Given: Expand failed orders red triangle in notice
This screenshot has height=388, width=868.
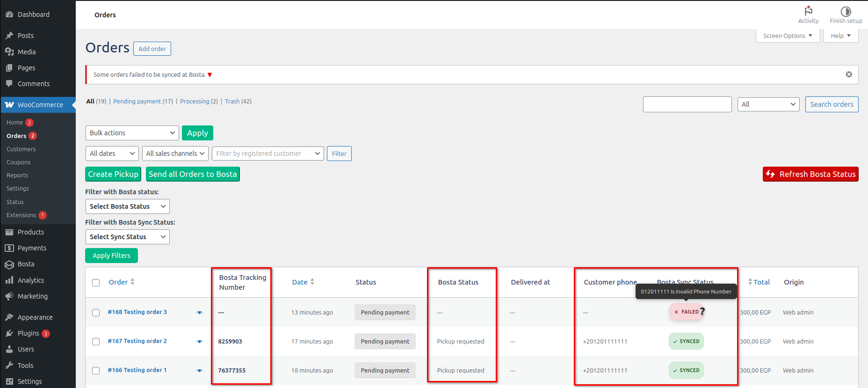Looking at the screenshot, I should (210, 75).
